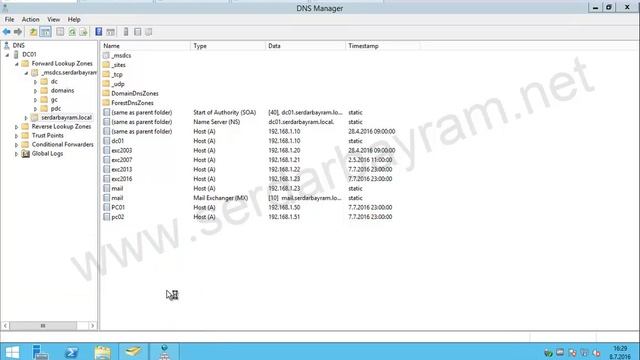Click the Refresh toolbar icon
The height and width of the screenshot is (360, 640).
tap(72, 32)
